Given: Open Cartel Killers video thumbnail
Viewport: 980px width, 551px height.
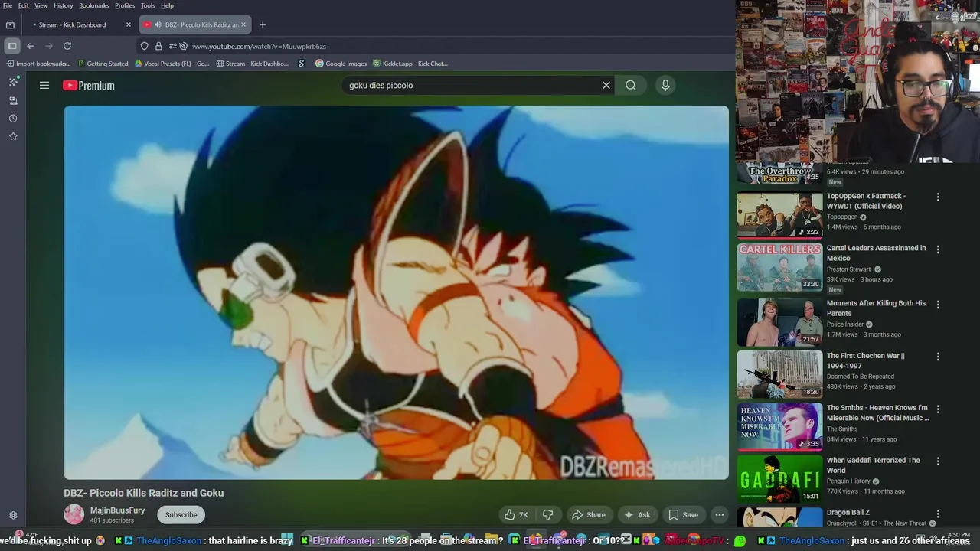Looking at the screenshot, I should click(x=780, y=267).
